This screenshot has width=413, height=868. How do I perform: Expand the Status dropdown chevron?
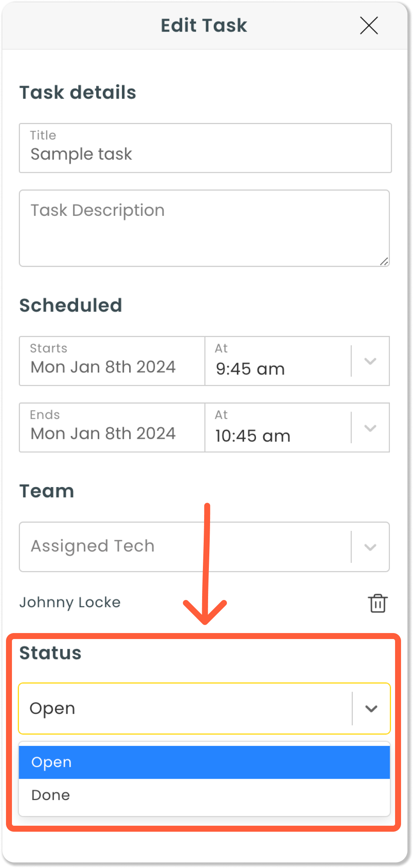371,708
